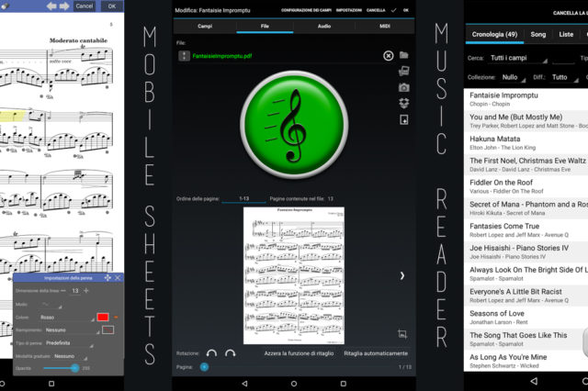Tap the recents square in the annotation screen

pyautogui.click(x=51, y=384)
